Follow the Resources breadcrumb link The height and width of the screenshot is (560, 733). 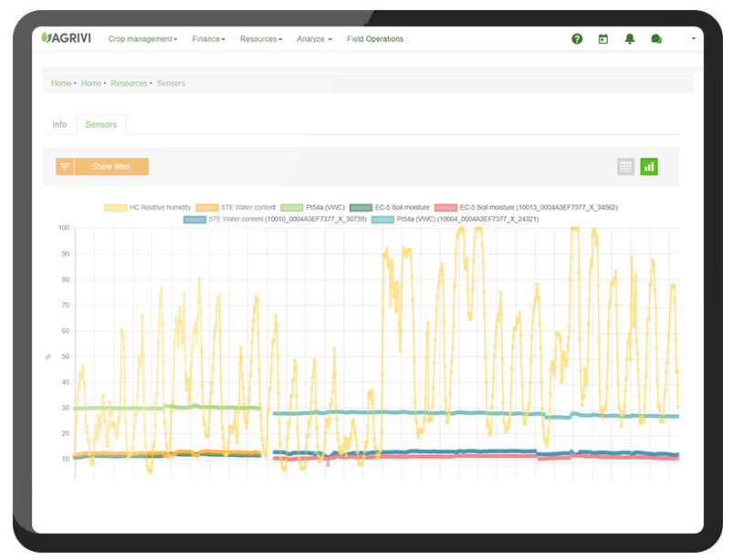(x=129, y=83)
